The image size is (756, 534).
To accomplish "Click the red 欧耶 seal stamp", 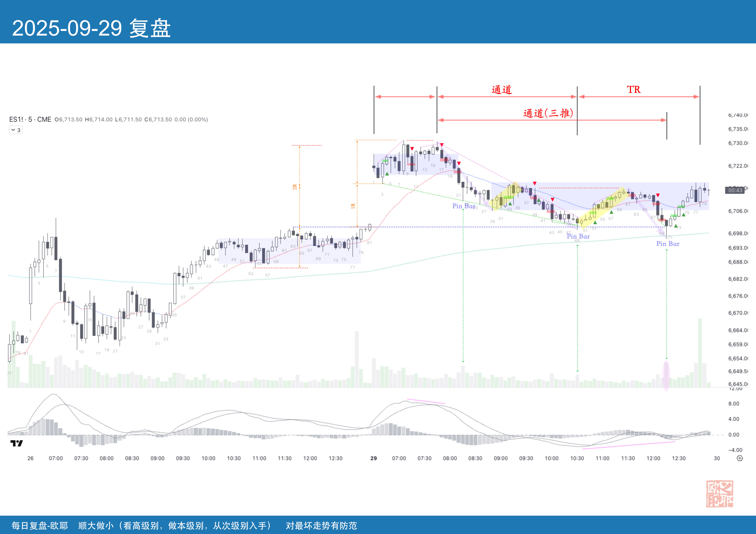I will point(719,494).
